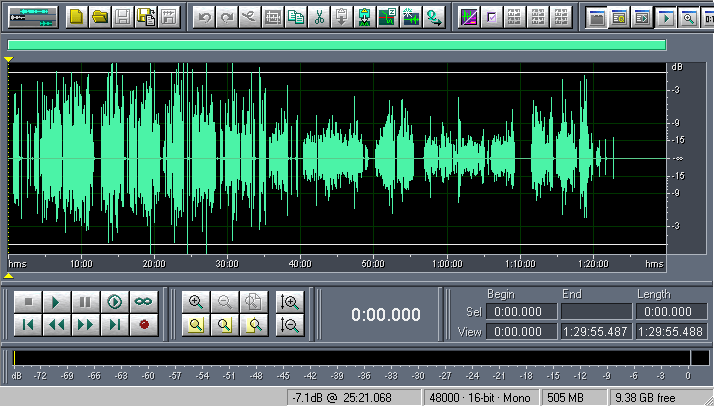Open the window icon with play list
This screenshot has height=406, width=714.
coord(643,17)
